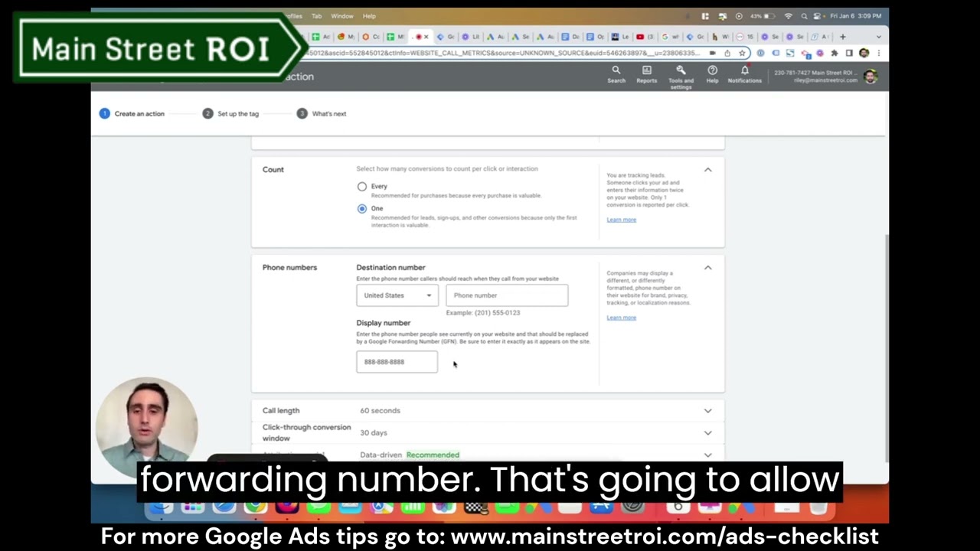This screenshot has width=980, height=551.
Task: Click the green 'Recommended' label
Action: coord(433,455)
